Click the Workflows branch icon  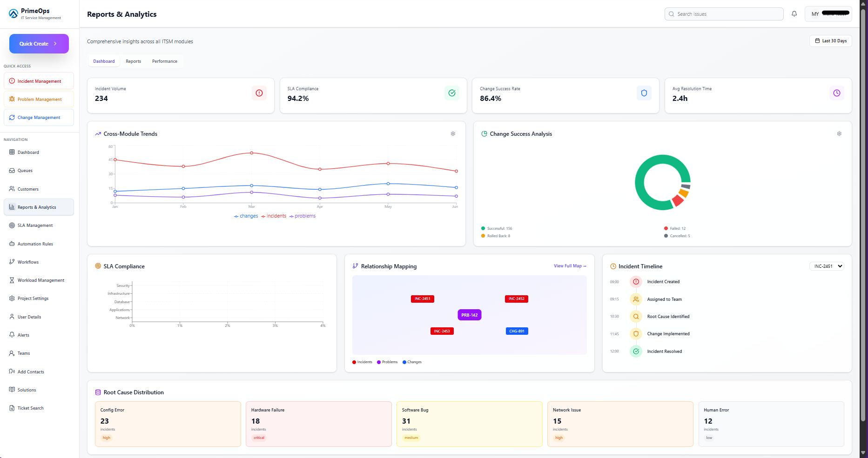[x=12, y=262]
